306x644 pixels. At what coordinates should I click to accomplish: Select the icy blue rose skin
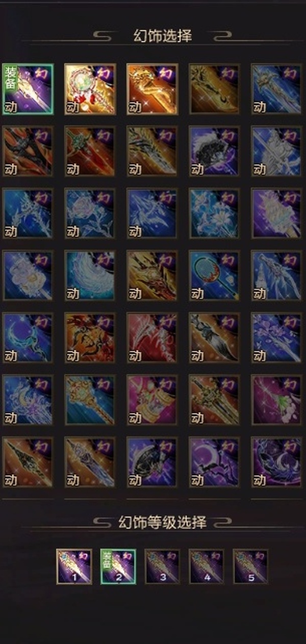tap(90, 214)
